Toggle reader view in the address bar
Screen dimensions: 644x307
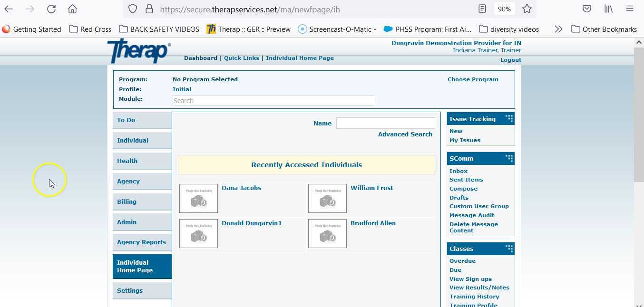tap(482, 9)
